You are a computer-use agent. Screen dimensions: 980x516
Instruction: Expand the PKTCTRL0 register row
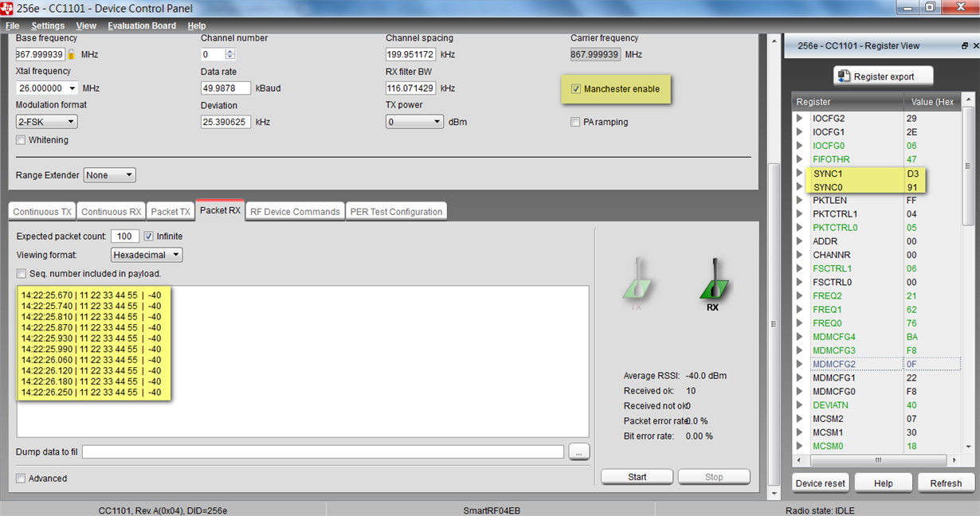pyautogui.click(x=800, y=228)
